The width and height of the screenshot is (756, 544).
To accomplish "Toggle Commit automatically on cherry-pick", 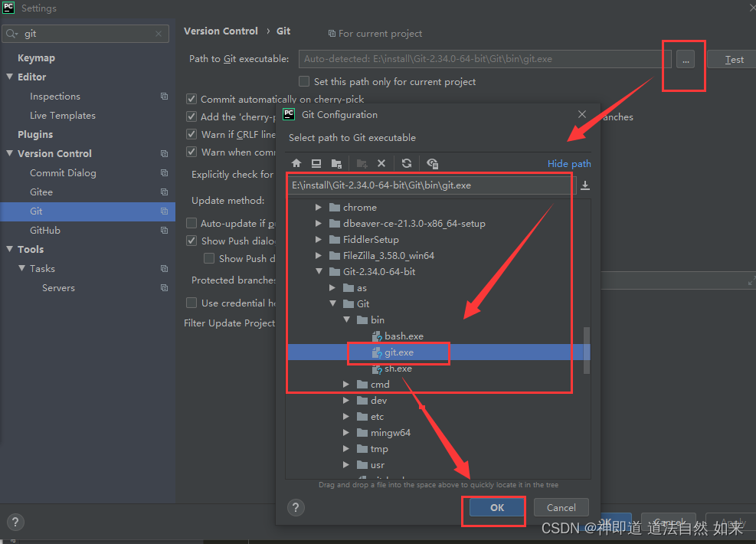I will click(191, 100).
